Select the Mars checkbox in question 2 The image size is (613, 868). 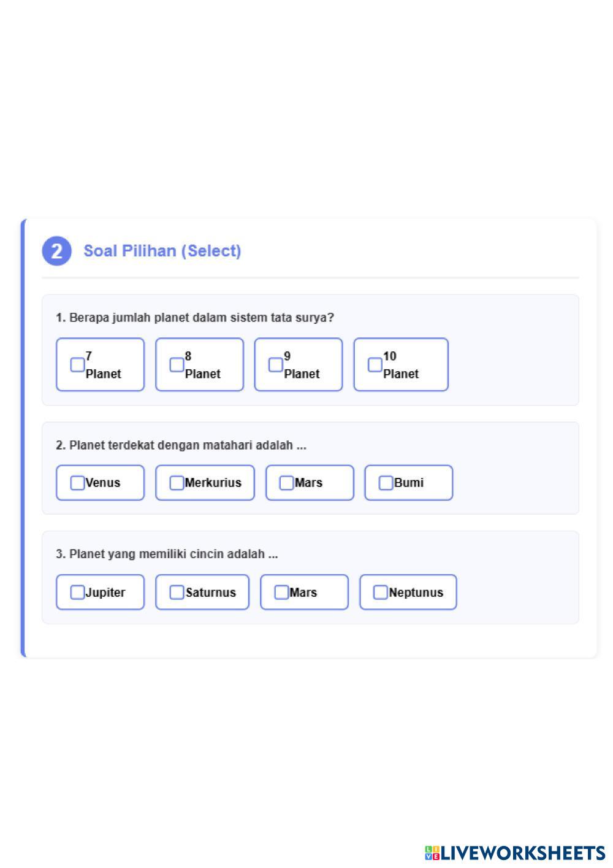[x=286, y=483]
